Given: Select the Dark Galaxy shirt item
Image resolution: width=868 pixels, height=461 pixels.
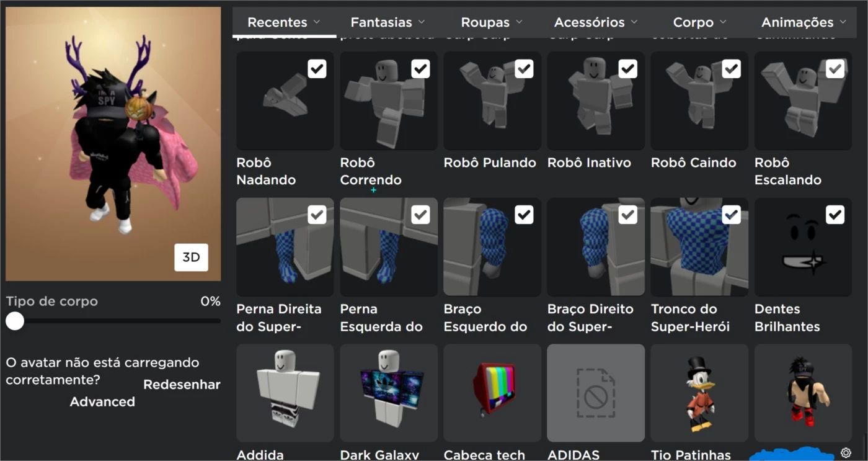Looking at the screenshot, I should (389, 393).
